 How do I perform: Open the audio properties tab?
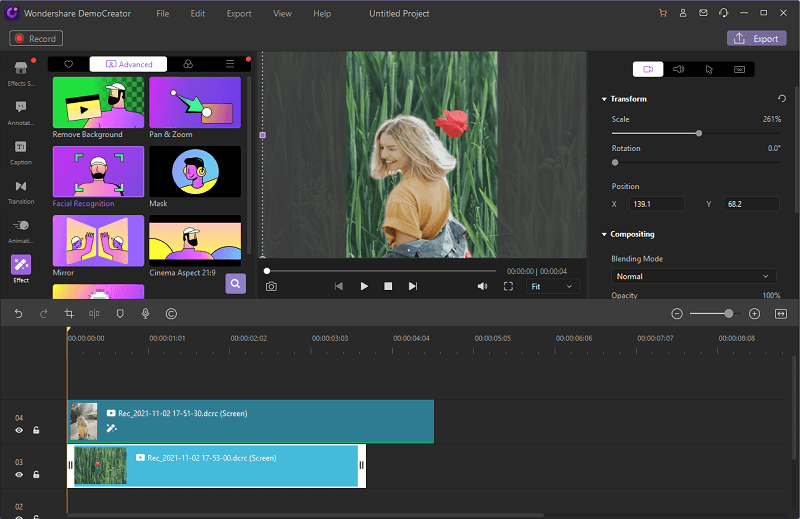pos(679,69)
